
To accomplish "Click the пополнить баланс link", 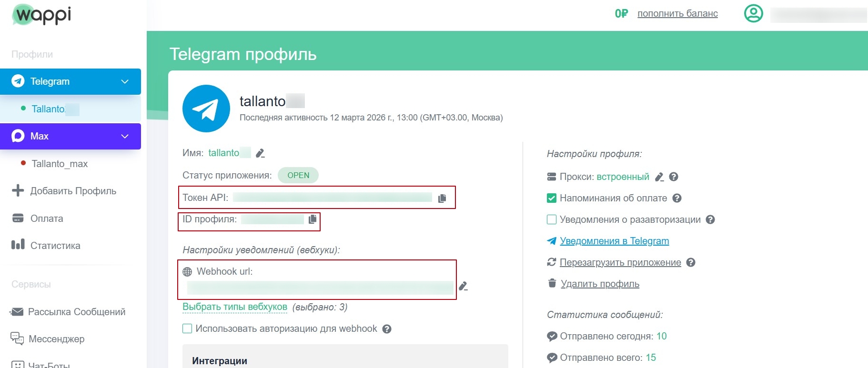I will (x=677, y=13).
